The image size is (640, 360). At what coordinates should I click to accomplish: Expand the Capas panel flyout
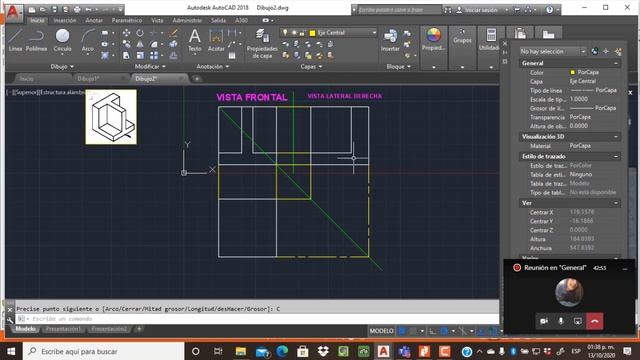pos(311,67)
